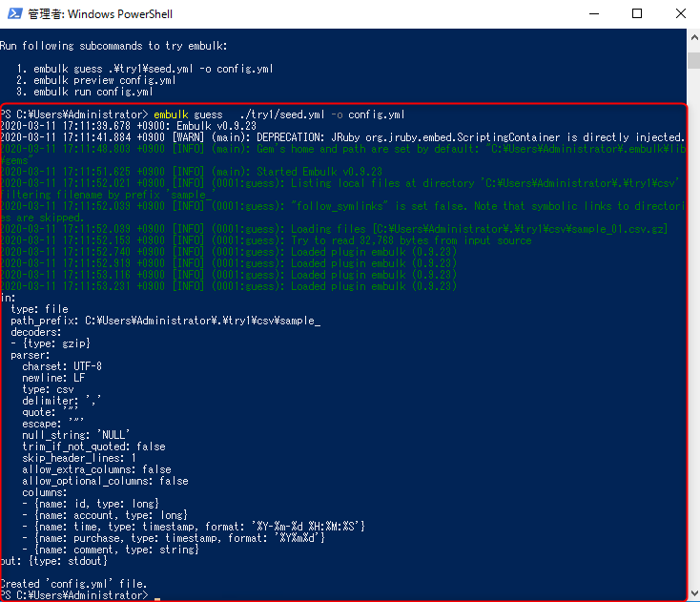Click the 'null_string: 'NULL'' line
This screenshot has width=700, height=602.
point(76,435)
